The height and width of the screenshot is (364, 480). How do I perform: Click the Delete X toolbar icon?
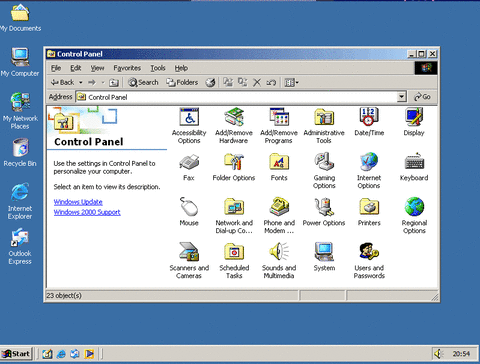pos(257,82)
